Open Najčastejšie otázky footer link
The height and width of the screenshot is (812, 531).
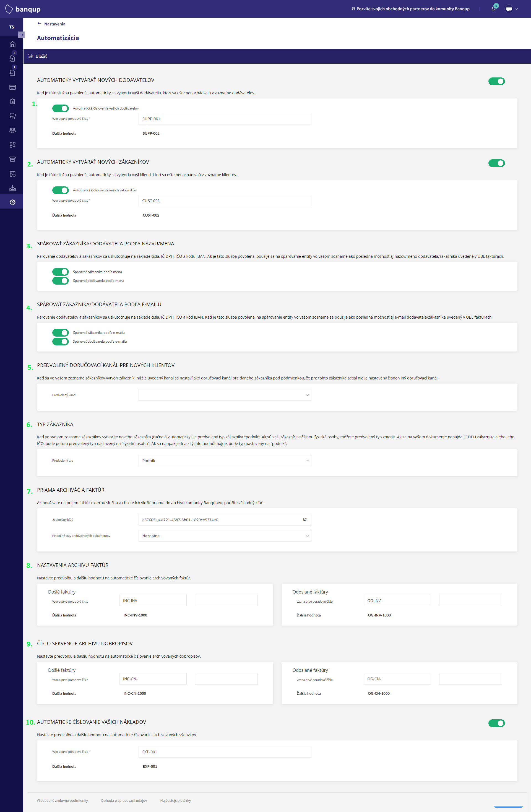tap(176, 800)
